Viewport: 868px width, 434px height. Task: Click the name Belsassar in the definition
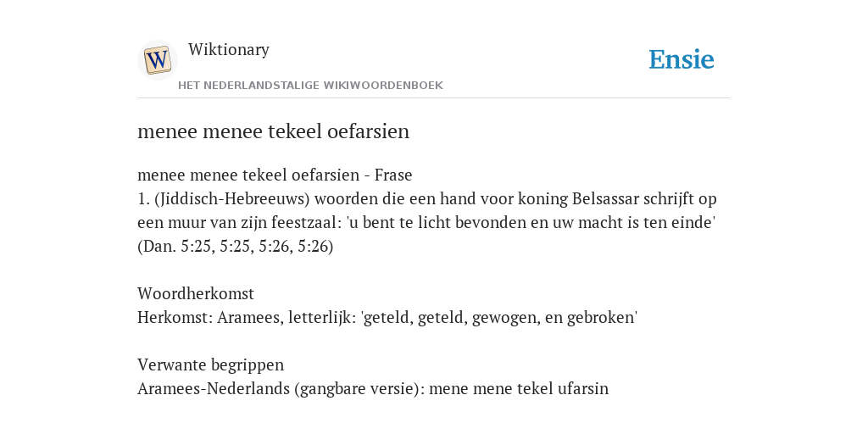605,198
